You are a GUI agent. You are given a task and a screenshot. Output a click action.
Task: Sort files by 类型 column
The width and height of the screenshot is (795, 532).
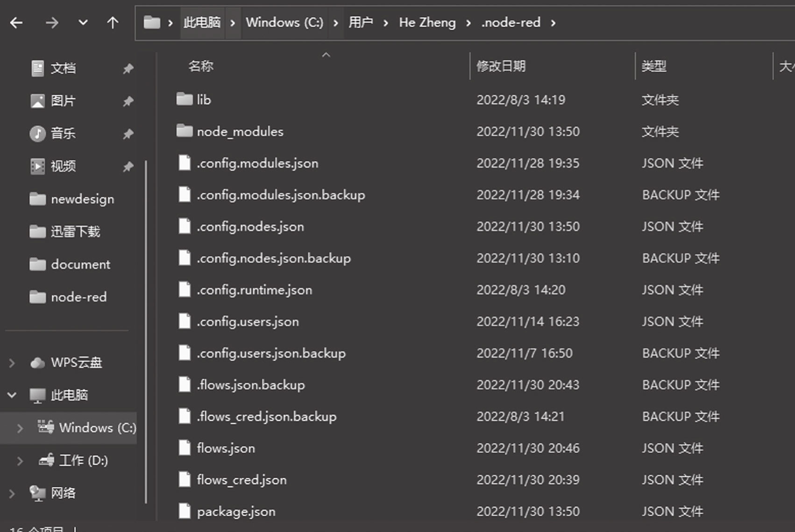tap(654, 66)
